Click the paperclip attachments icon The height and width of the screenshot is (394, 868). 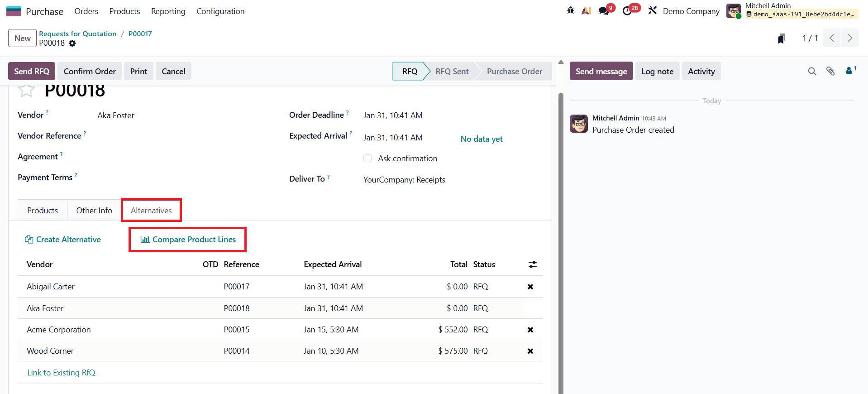click(830, 71)
